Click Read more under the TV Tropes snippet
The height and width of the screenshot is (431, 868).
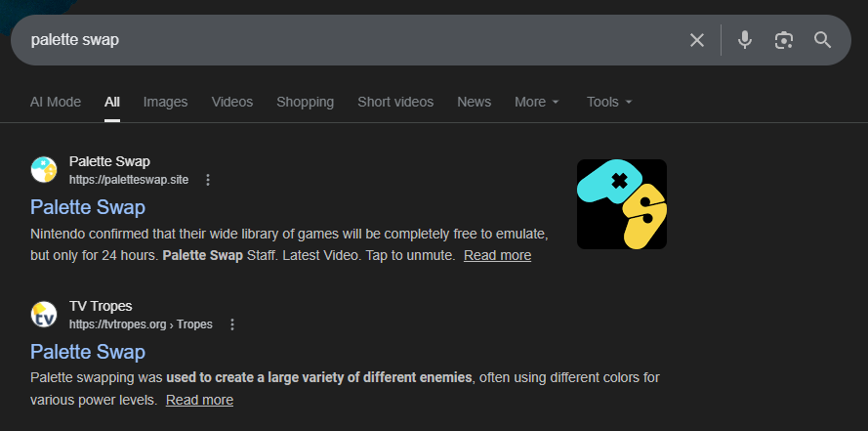(199, 400)
